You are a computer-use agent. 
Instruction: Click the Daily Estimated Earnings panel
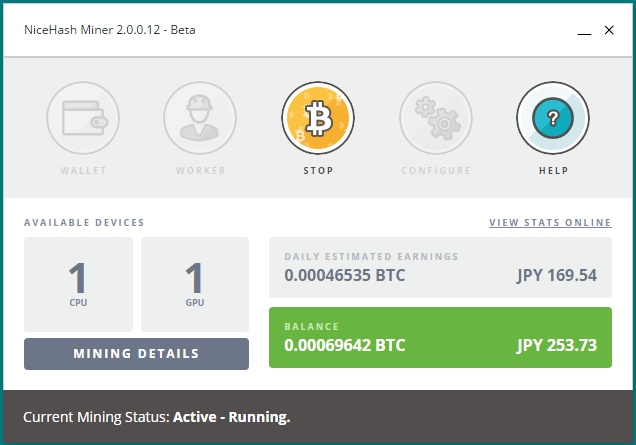(440, 268)
